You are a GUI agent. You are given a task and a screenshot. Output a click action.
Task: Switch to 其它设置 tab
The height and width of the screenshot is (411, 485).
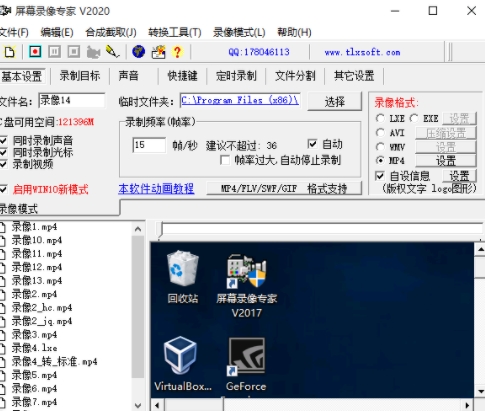pyautogui.click(x=354, y=76)
